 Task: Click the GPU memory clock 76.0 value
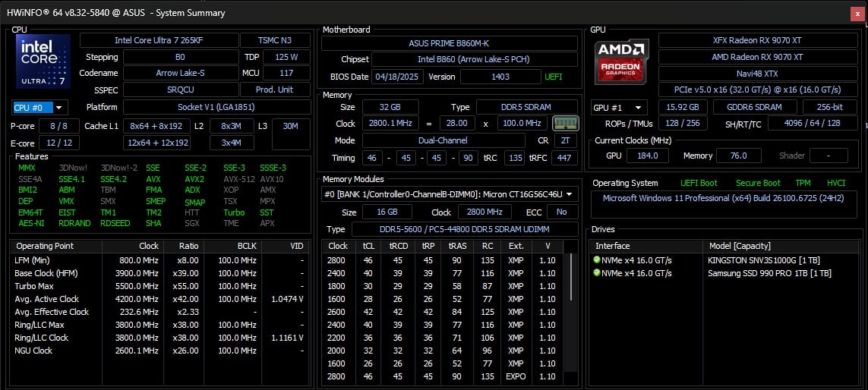coord(738,156)
